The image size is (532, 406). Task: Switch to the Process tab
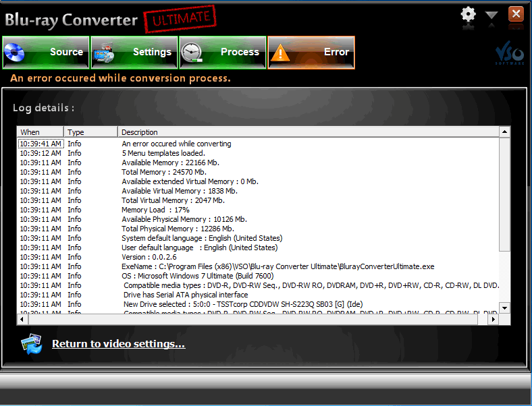(223, 52)
